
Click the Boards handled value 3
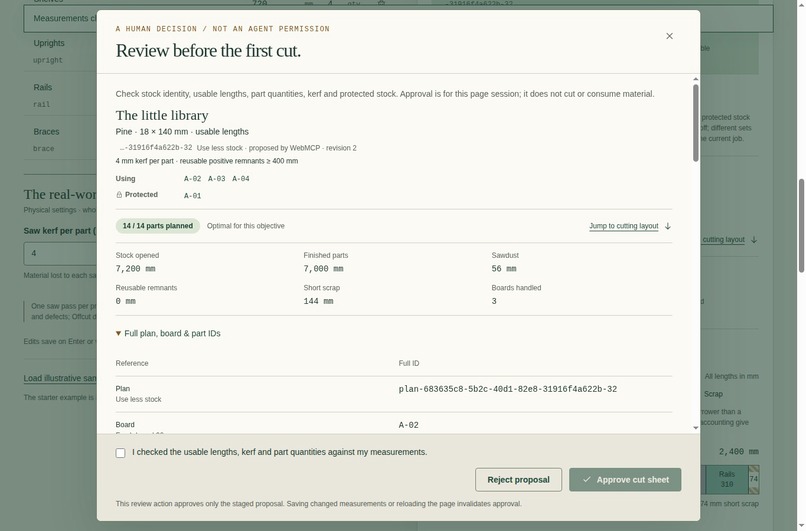pyautogui.click(x=494, y=301)
